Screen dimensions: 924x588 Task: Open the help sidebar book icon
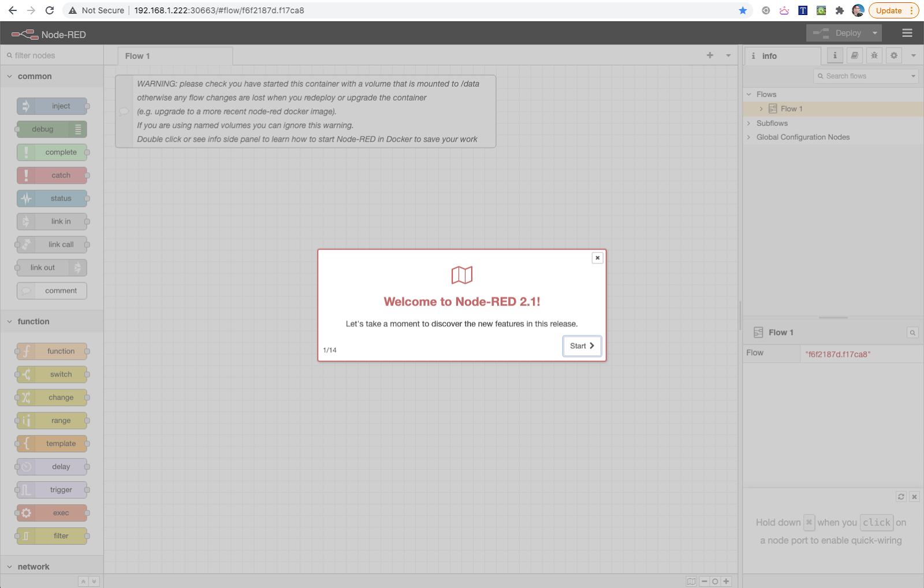[x=855, y=55]
